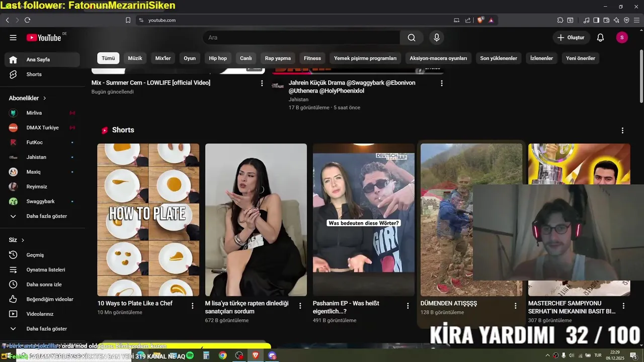644x362 pixels.
Task: Open options for 10 Ways to Plate short
Action: tap(192, 306)
